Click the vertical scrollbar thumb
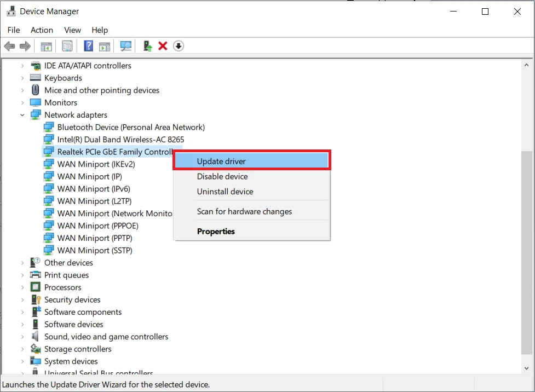 tap(526, 252)
